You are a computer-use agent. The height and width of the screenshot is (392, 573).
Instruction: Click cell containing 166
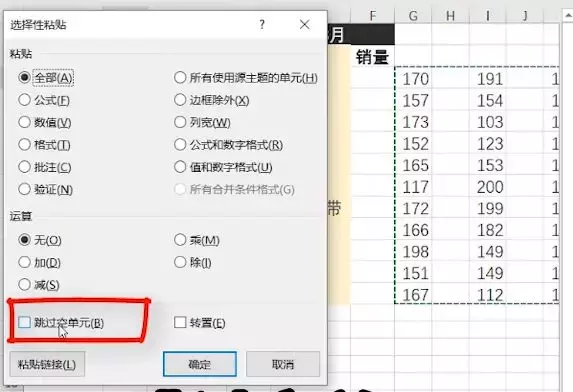point(413,229)
